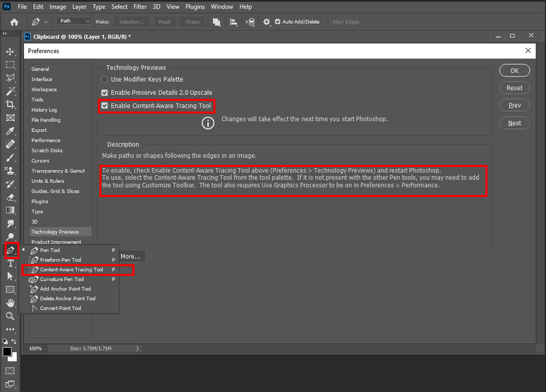This screenshot has height=392, width=546.
Task: Click the 100% zoom level field
Action: 35,348
